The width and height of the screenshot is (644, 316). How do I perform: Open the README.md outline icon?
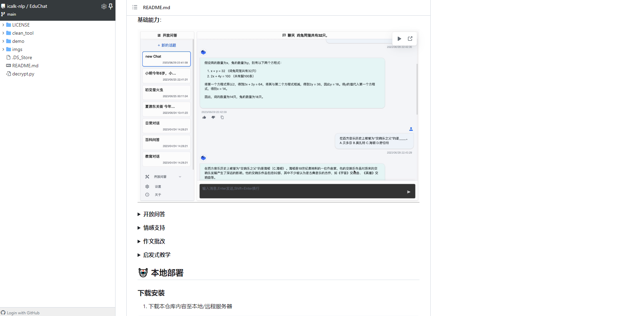point(135,7)
